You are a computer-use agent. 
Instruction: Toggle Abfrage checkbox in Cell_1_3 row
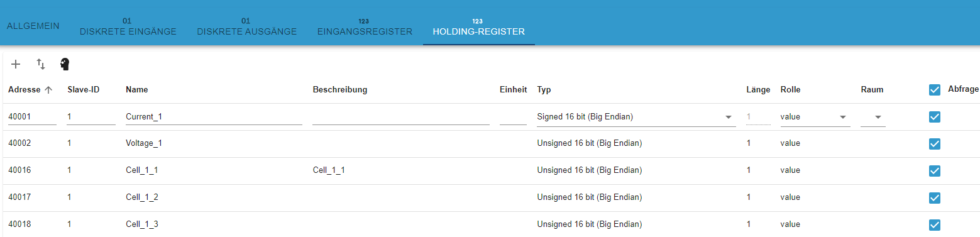click(x=935, y=225)
